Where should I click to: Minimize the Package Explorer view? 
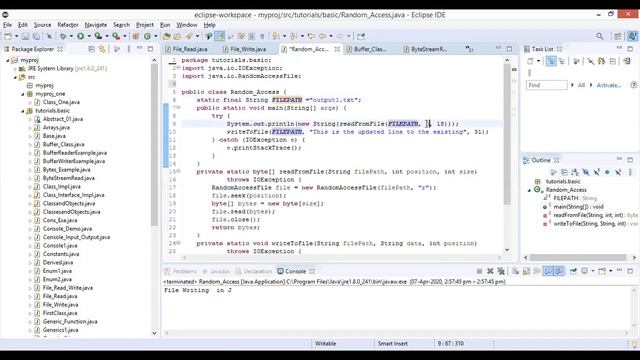[x=140, y=49]
